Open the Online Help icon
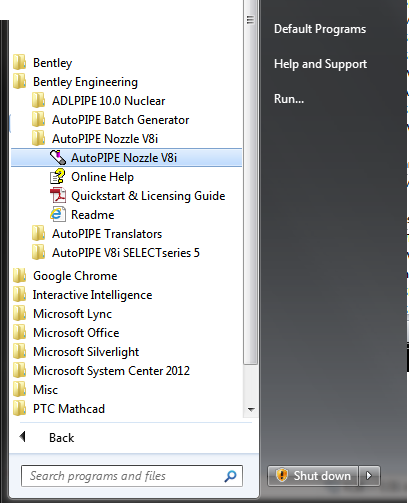This screenshot has height=503, width=409. point(57,176)
